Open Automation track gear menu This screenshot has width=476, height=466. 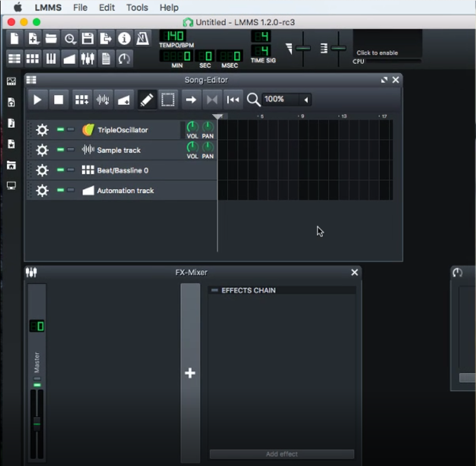(42, 190)
